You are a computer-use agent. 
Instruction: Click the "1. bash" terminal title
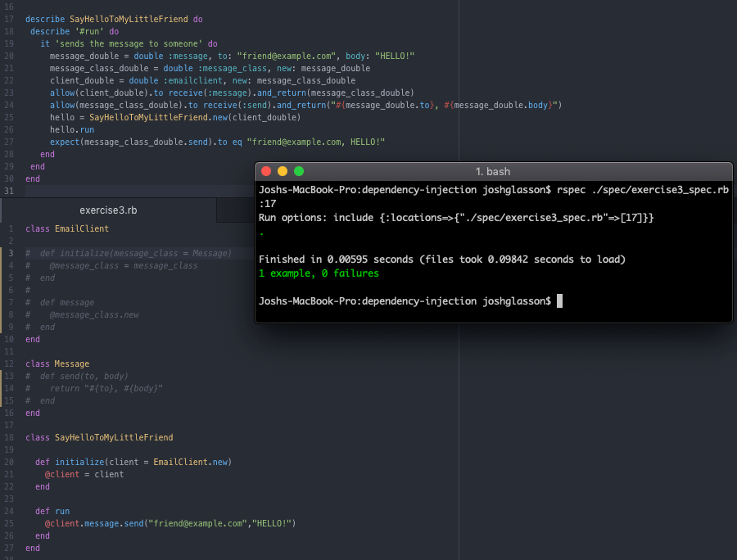click(x=493, y=171)
